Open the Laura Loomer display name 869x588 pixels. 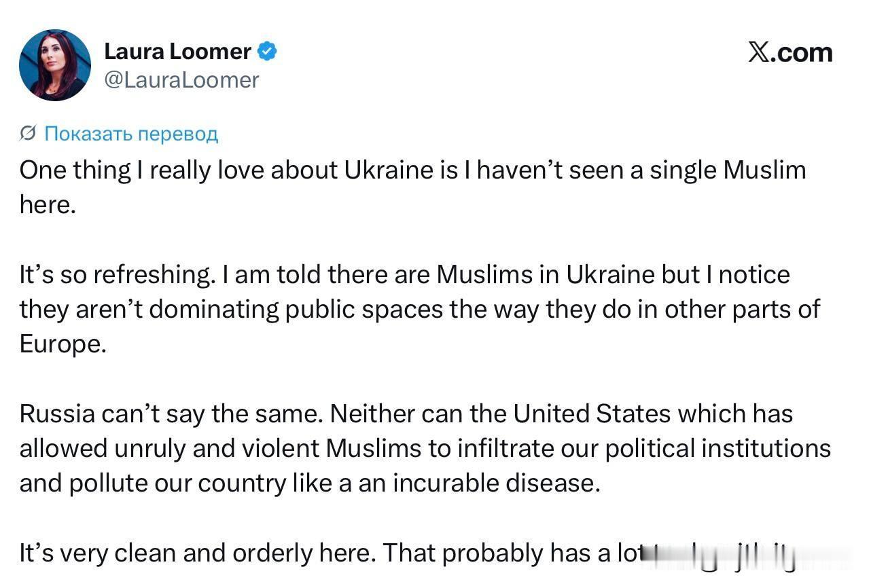click(x=178, y=52)
